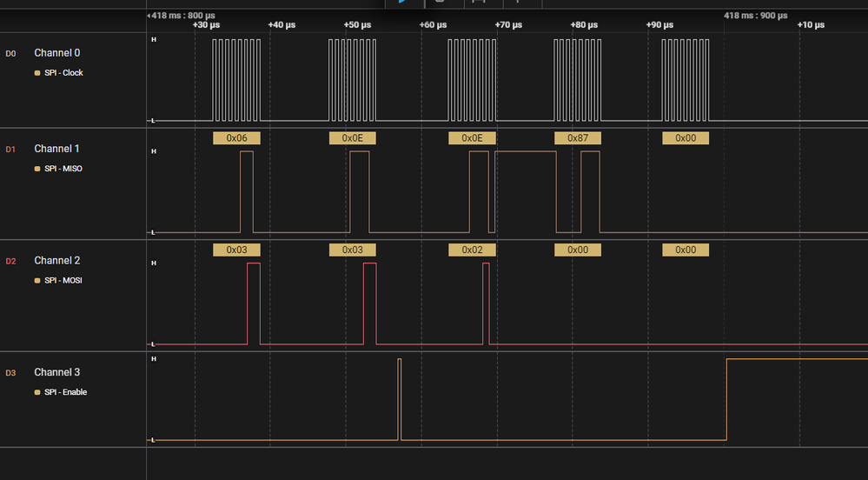Select the D2 channel identifier
868x480 pixels.
(x=10, y=261)
